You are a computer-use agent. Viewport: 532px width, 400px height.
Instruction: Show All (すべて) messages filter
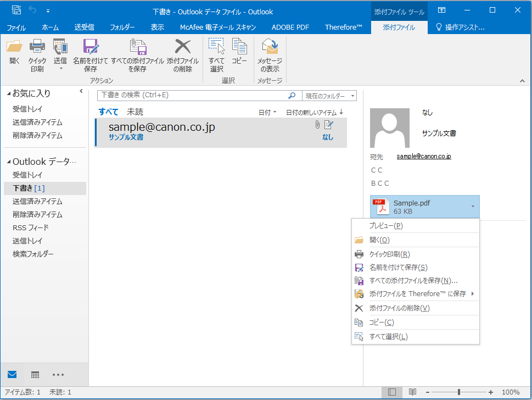108,112
